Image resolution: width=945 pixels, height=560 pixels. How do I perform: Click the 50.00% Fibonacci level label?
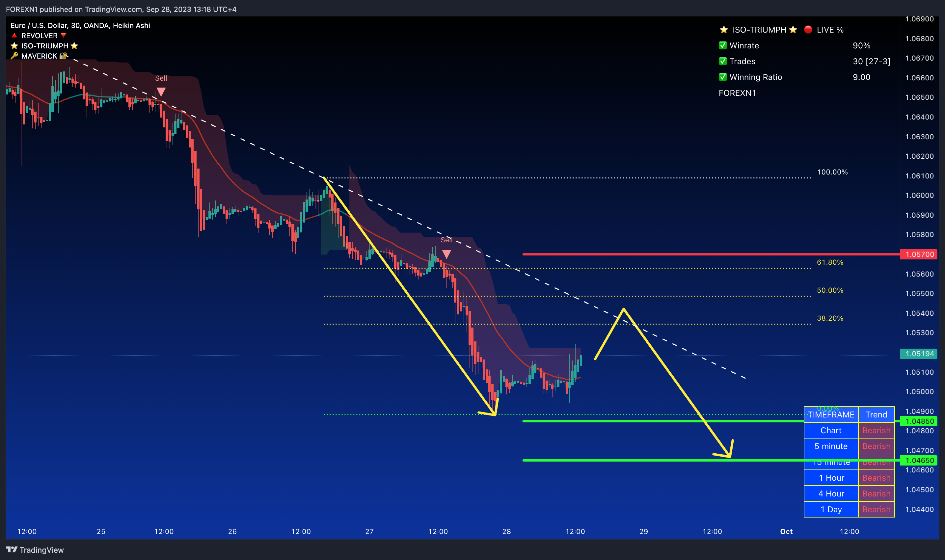pos(830,290)
